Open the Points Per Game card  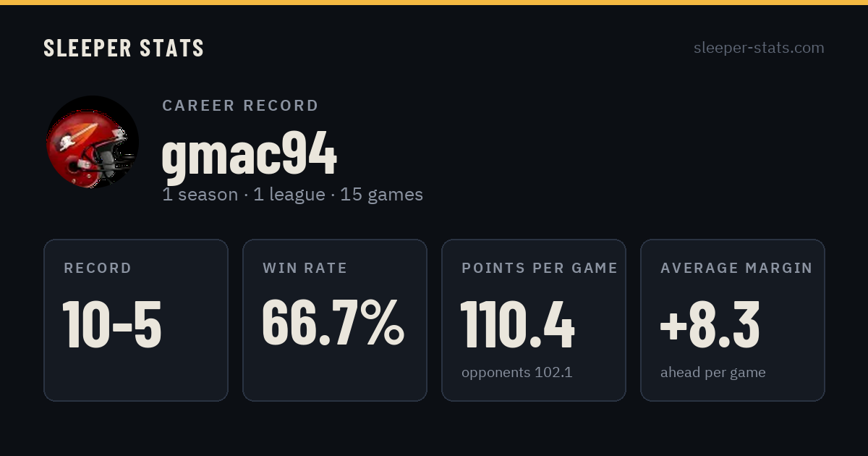pos(534,320)
